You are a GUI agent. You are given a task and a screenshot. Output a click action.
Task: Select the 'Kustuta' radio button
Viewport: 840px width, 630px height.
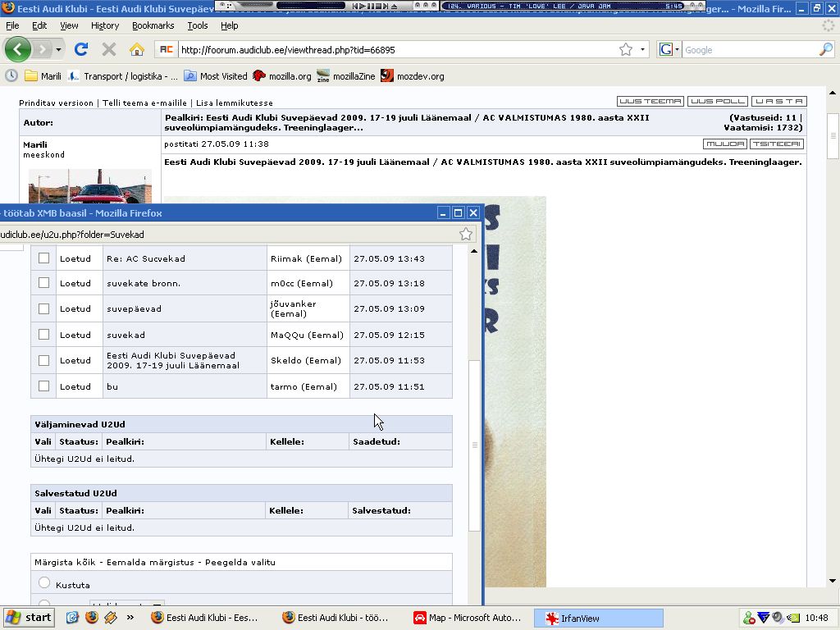[44, 582]
